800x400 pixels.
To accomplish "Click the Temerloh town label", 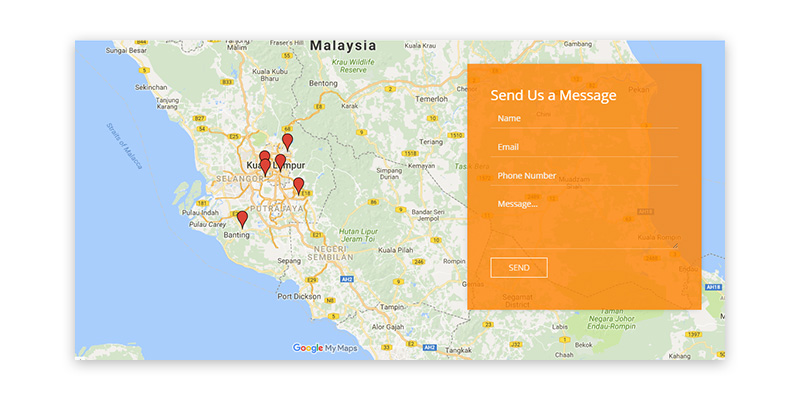I will (431, 99).
